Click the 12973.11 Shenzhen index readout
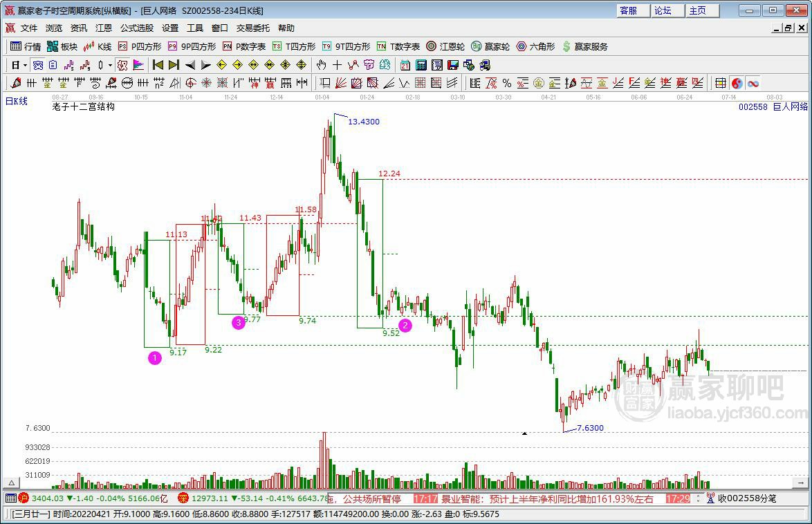812x524 pixels. pos(210,498)
